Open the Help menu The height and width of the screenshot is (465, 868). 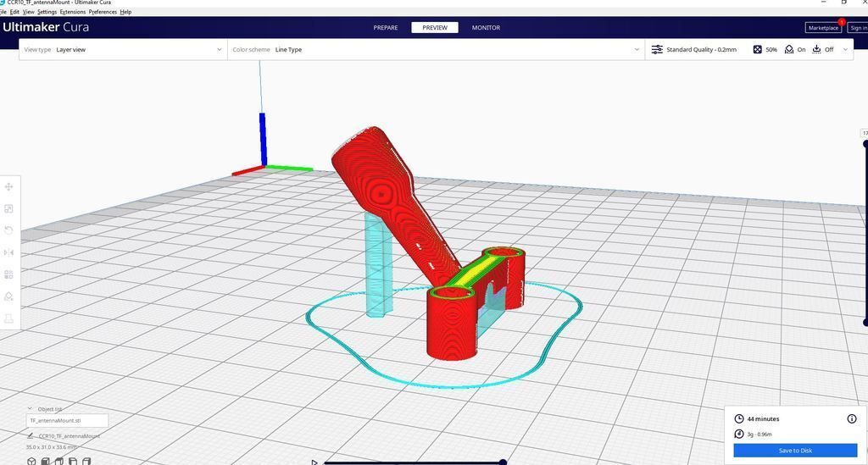pyautogui.click(x=125, y=12)
